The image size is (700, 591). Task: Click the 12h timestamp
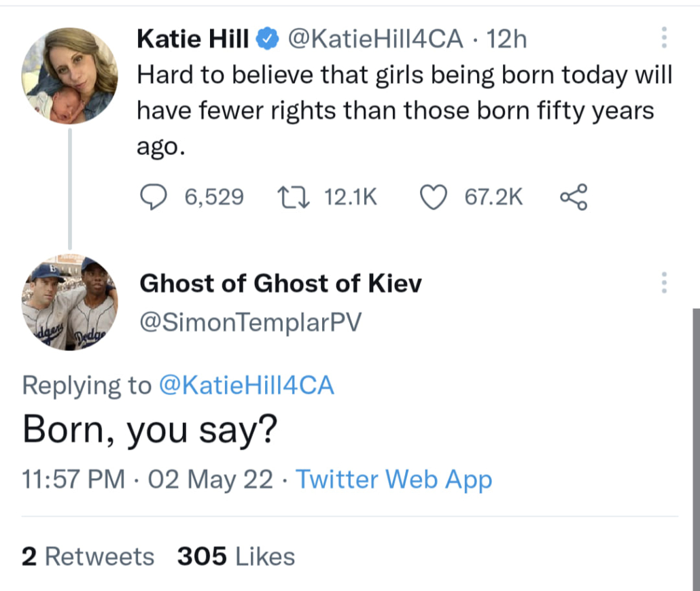pos(507,40)
